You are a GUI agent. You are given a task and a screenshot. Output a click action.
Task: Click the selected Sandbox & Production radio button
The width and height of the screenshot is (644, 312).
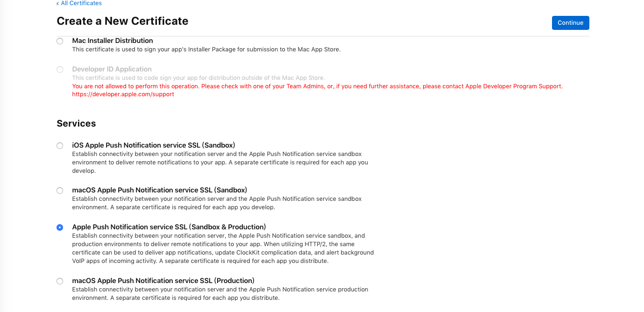coord(60,227)
